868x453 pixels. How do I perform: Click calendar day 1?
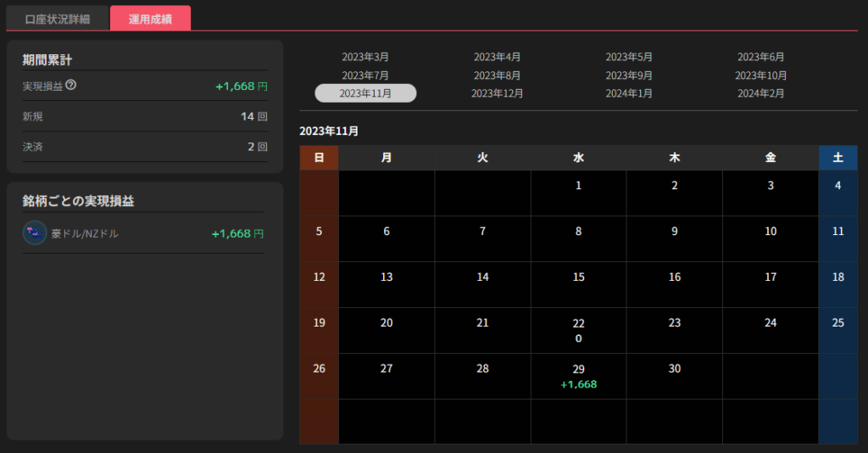(578, 193)
